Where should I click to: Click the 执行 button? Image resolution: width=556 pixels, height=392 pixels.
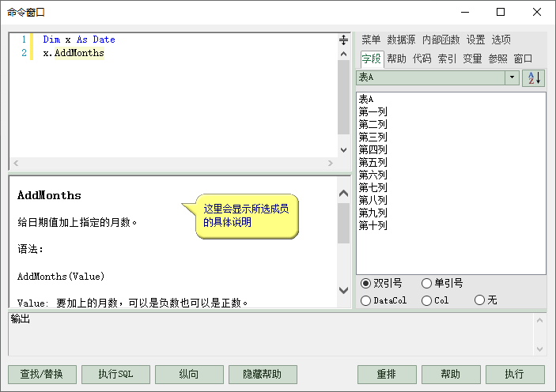(x=514, y=374)
